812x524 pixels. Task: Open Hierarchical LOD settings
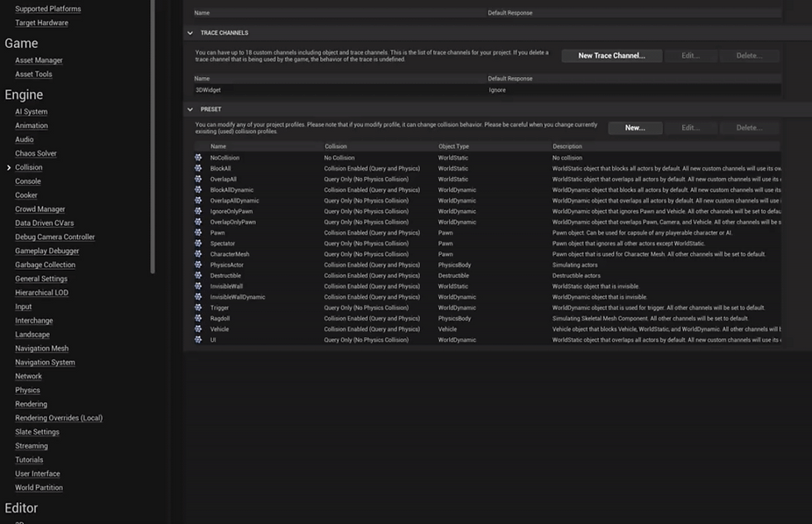42,293
